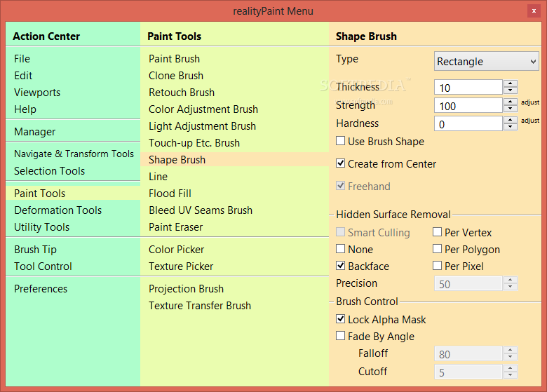Select Shape Brush in Paint Tools list

(x=234, y=159)
